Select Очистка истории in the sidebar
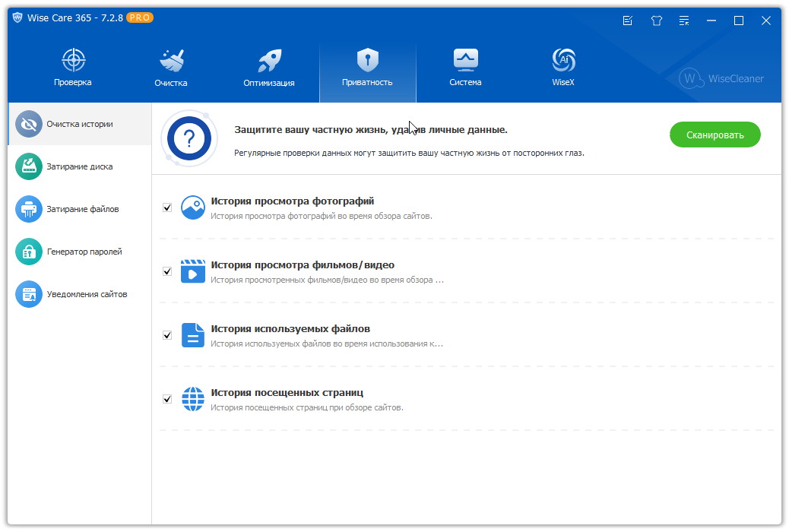Screen dimensions: 789x532 pos(80,124)
